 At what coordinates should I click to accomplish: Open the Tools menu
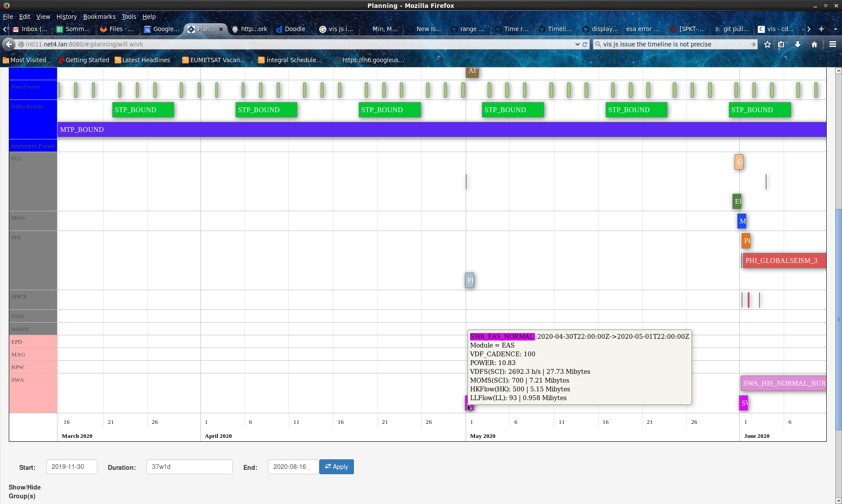click(x=129, y=17)
